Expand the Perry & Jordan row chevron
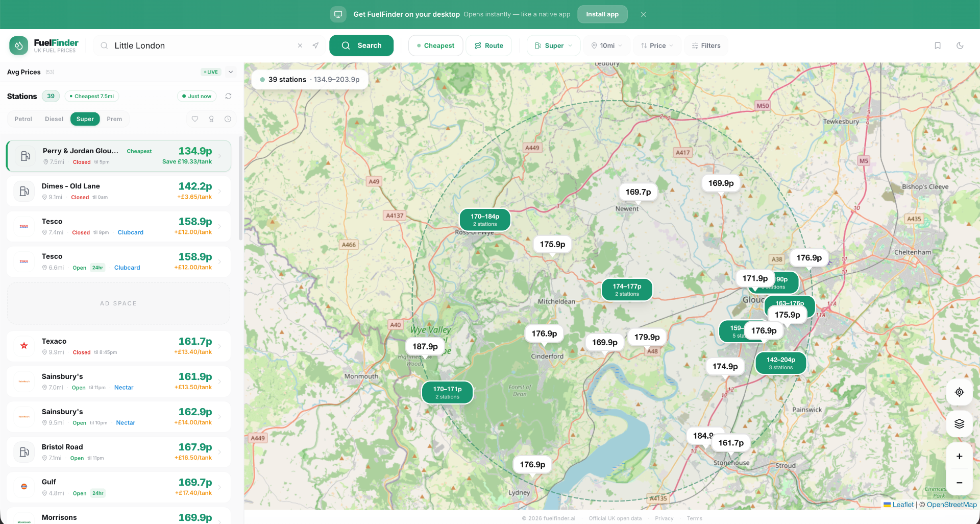The image size is (980, 524). (220, 156)
